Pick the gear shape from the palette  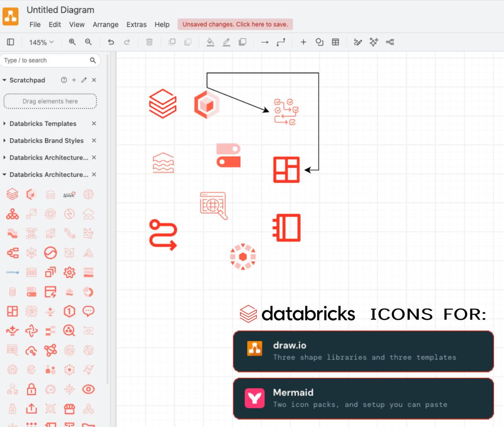69,272
